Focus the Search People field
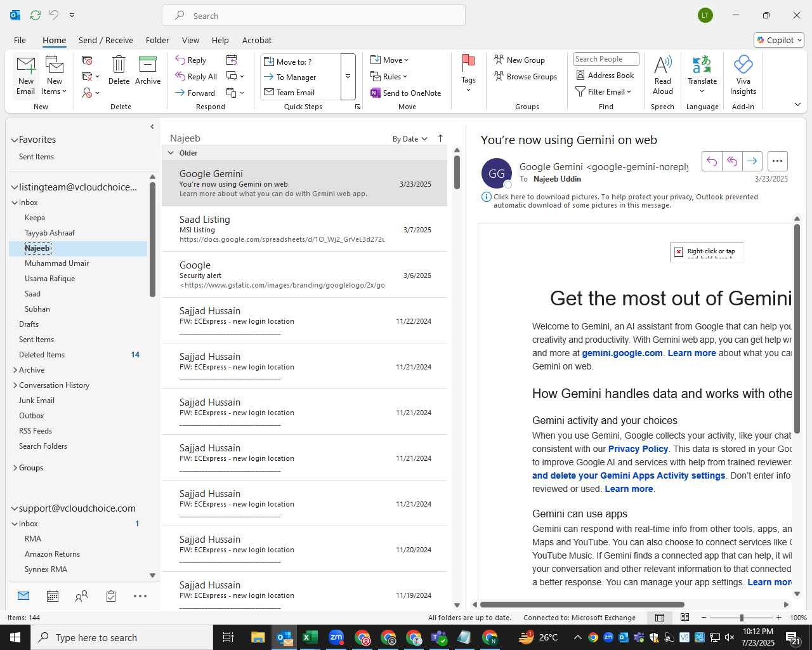Image resolution: width=812 pixels, height=650 pixels. tap(605, 59)
